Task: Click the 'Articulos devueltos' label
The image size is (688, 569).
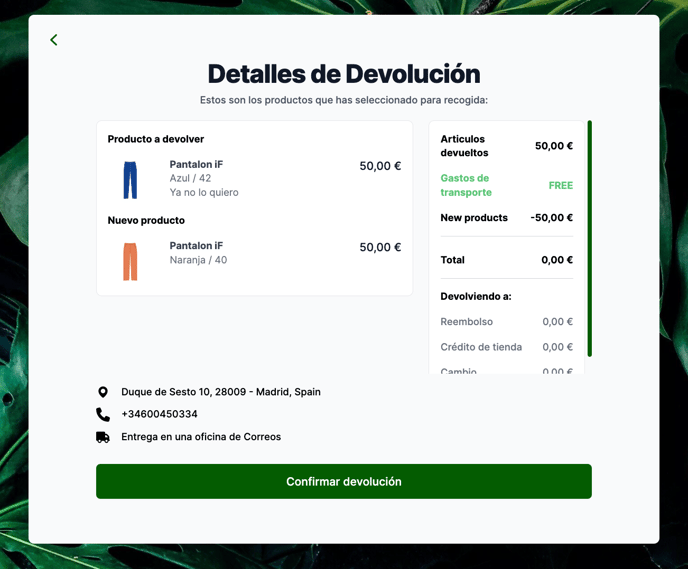Action: [x=464, y=146]
